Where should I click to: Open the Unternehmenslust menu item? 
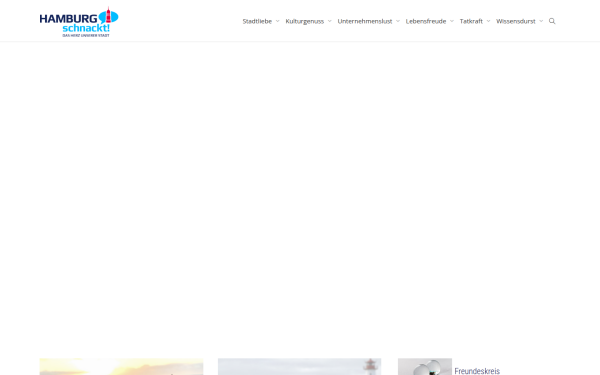[365, 21]
